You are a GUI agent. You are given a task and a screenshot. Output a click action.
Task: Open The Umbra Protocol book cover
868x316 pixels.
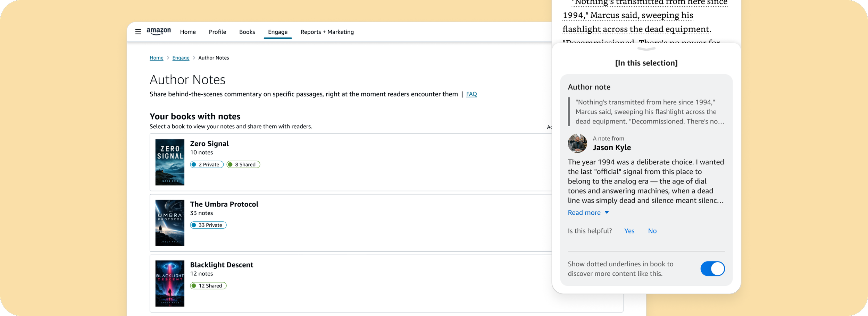pos(170,223)
